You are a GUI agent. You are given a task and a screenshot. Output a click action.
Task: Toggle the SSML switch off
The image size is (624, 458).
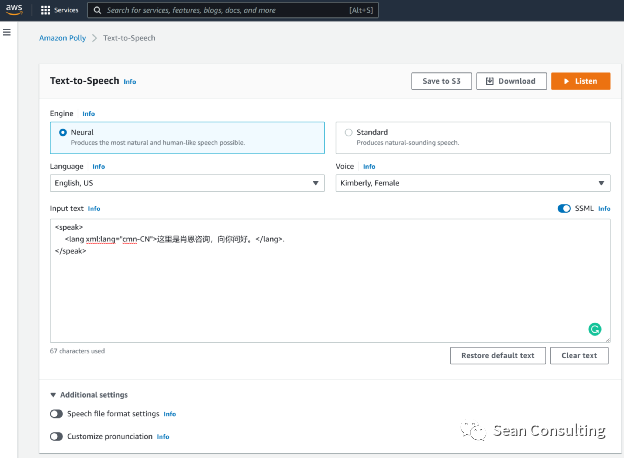pos(564,209)
